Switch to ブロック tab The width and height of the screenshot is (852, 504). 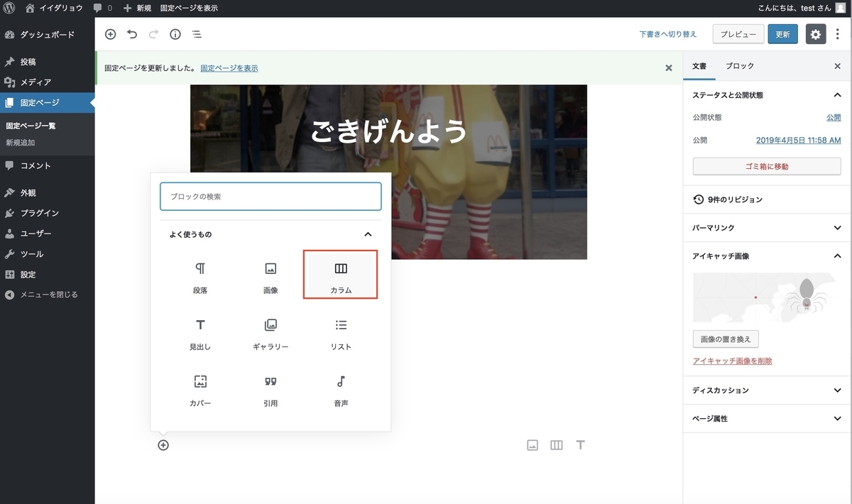(740, 66)
